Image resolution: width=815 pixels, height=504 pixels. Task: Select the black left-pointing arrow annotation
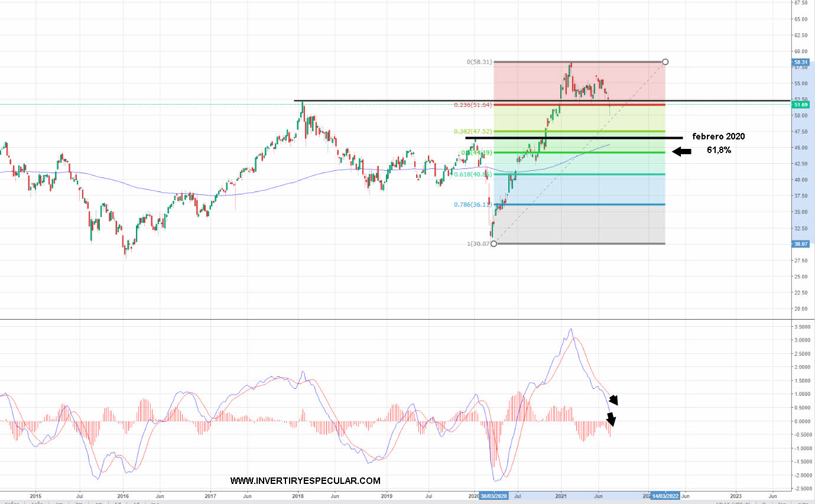point(681,152)
